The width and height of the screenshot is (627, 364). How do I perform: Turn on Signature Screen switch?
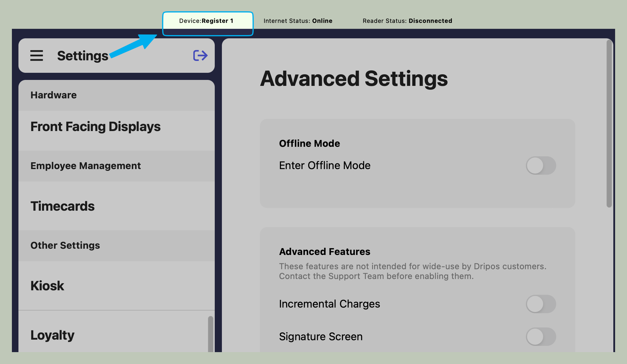pos(540,336)
